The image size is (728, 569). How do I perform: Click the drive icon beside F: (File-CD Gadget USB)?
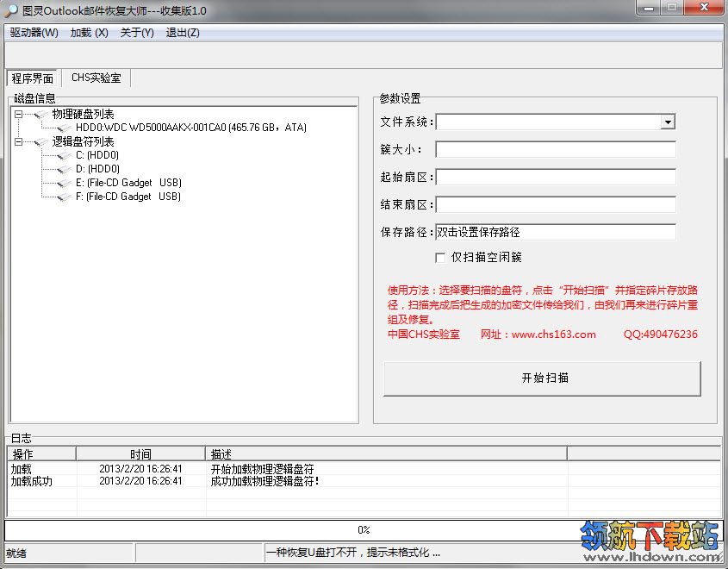pyautogui.click(x=65, y=197)
